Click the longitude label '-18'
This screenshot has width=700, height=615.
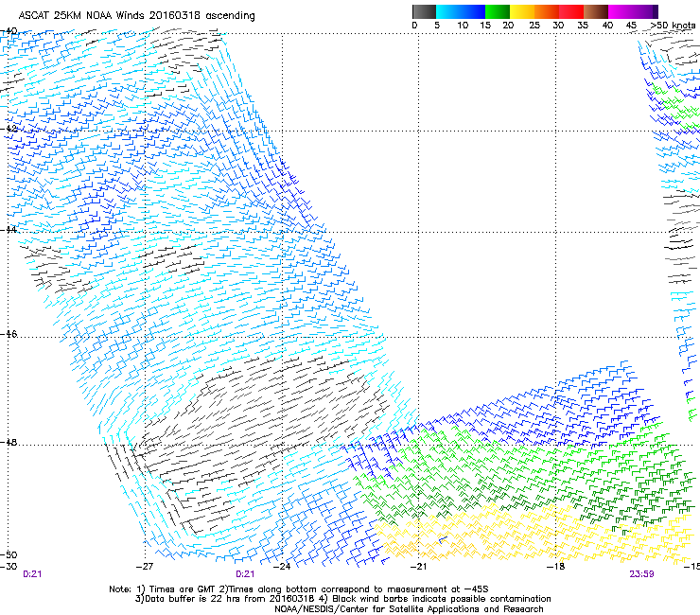click(x=555, y=567)
